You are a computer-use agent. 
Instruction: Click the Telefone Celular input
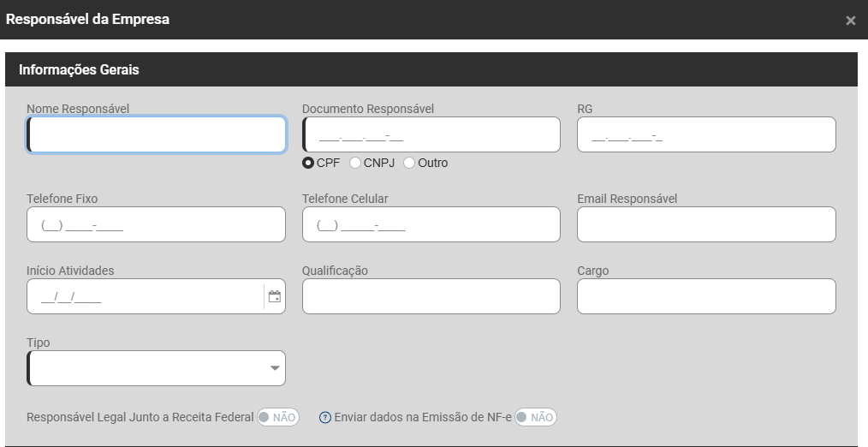[x=431, y=224]
